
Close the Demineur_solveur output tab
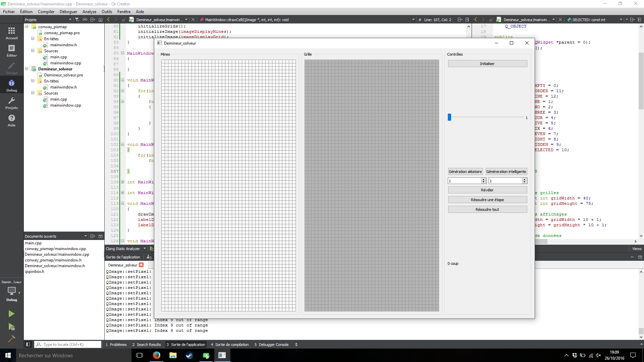click(141, 265)
